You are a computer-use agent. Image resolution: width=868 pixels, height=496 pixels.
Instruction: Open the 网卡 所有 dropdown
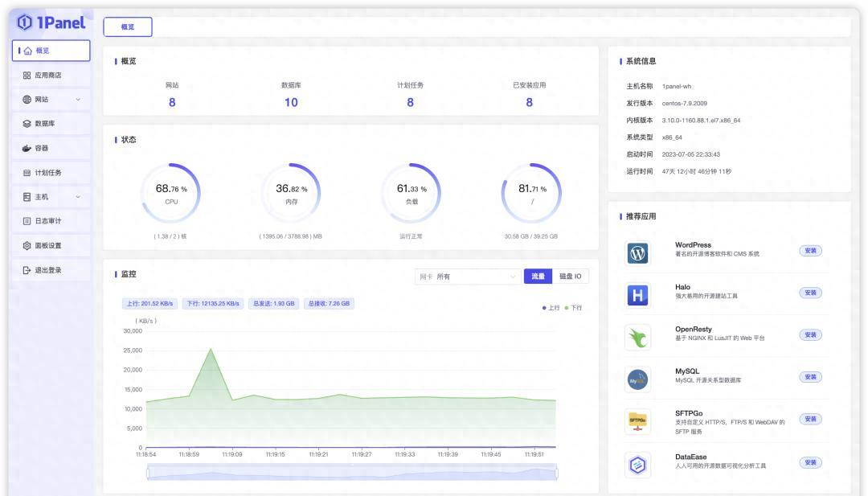[468, 277]
